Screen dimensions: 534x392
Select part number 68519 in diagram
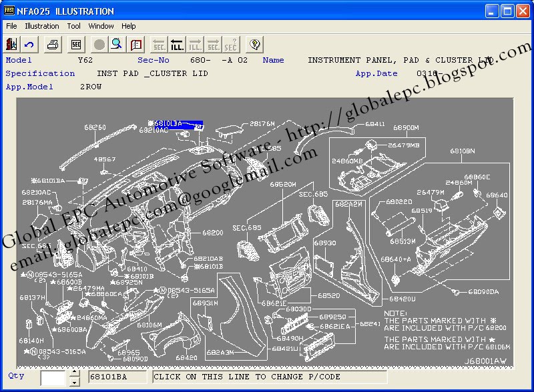point(422,211)
